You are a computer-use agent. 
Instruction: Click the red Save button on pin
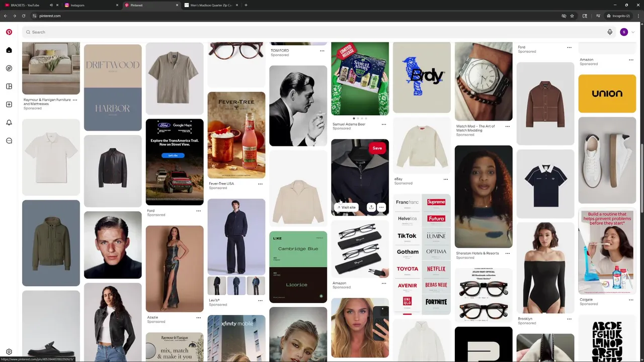tap(377, 148)
